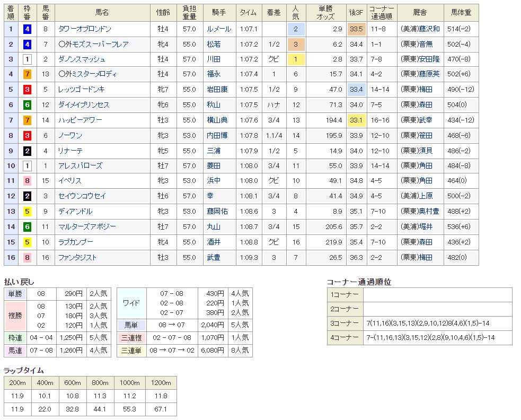Open horse link ノーワン
This screenshot has height=420, width=521.
click(70, 135)
